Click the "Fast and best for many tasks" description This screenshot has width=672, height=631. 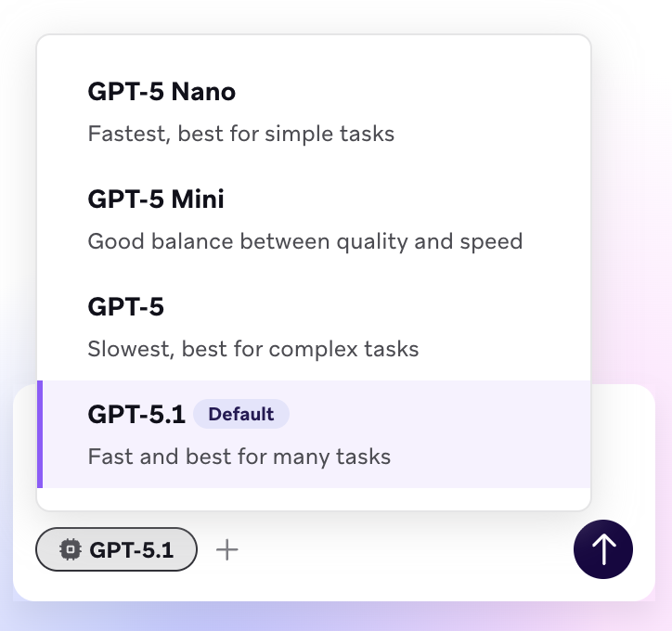(x=239, y=457)
